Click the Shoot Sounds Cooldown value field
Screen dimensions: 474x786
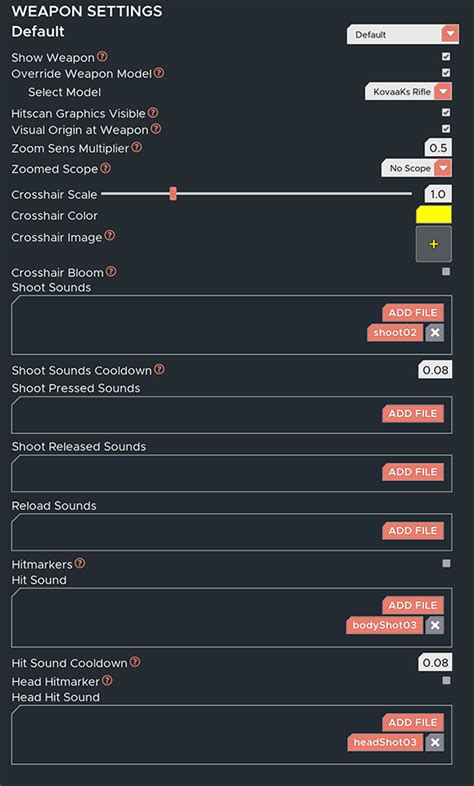[435, 370]
